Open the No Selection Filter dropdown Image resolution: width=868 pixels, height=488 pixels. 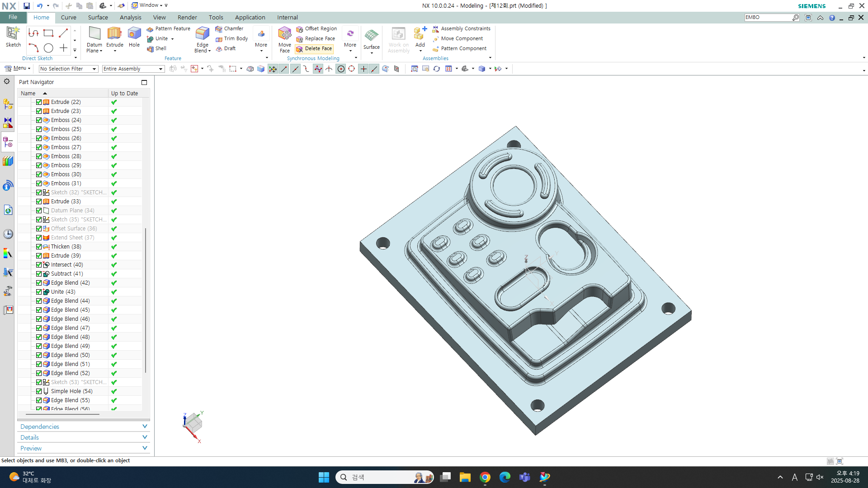(x=68, y=69)
